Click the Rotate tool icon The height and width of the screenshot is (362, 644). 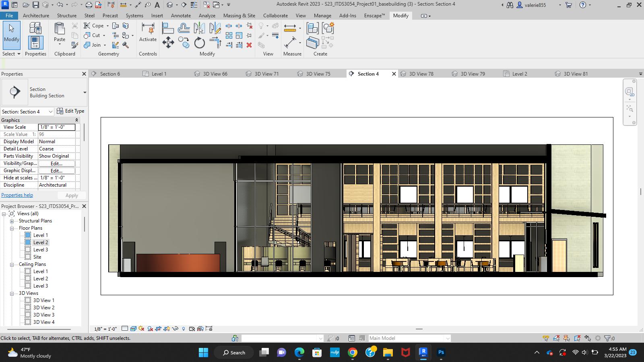200,43
